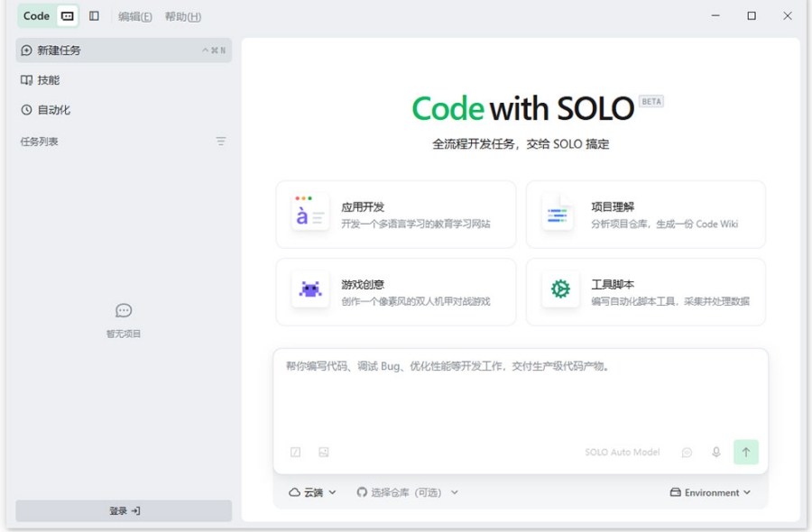The width and height of the screenshot is (812, 532).
Task: Select the 应用开发 card
Action: [x=396, y=215]
